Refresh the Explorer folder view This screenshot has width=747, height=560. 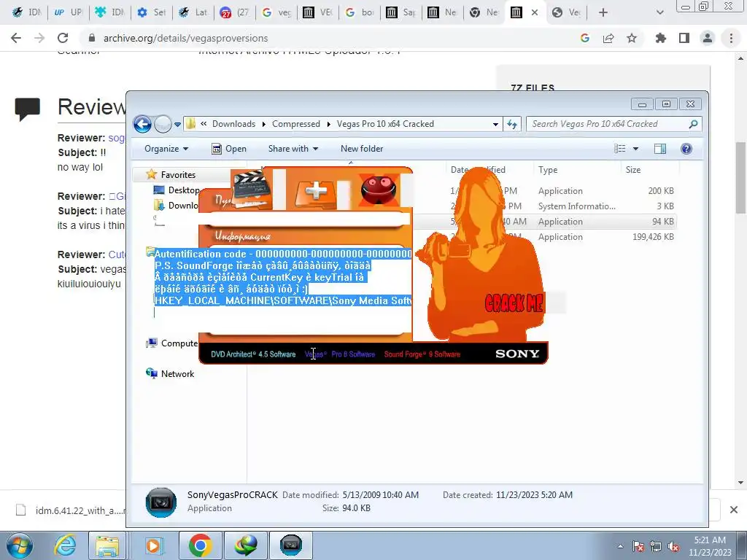click(x=512, y=124)
